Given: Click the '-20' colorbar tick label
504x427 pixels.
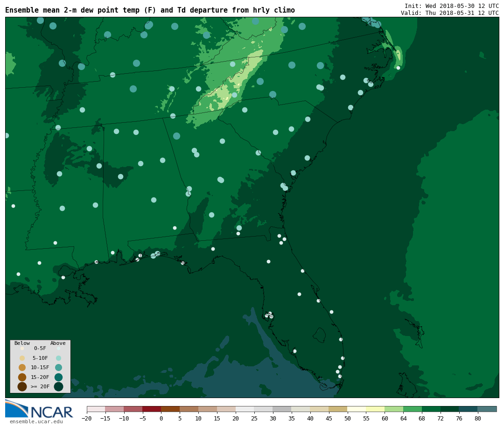Looking at the screenshot, I should click(86, 418).
